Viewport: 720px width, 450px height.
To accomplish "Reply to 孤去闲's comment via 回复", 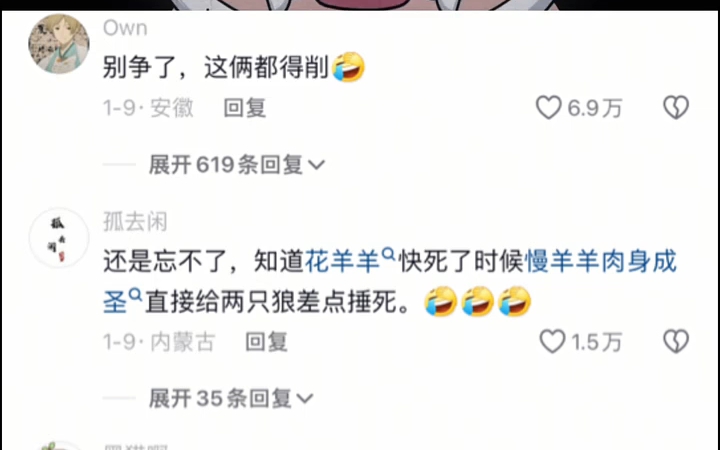I will click(x=266, y=342).
